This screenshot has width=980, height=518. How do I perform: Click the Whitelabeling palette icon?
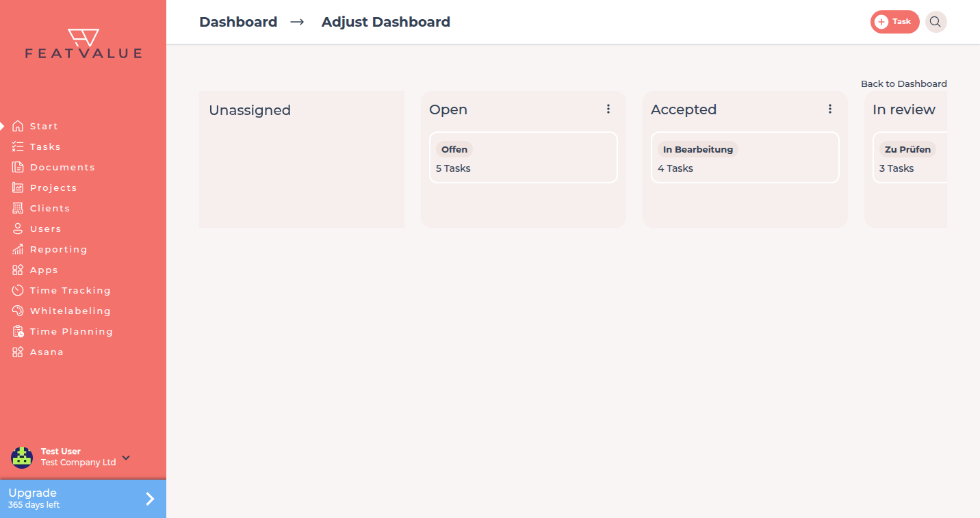coord(18,311)
